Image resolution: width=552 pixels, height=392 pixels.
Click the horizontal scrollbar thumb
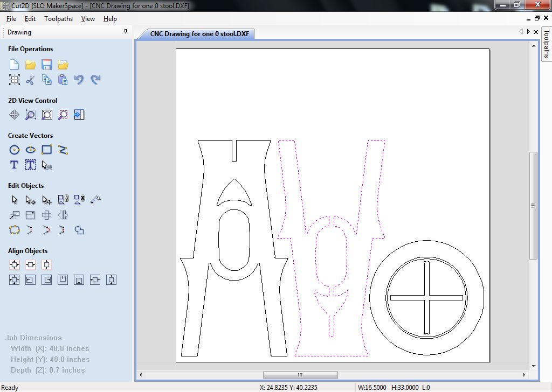(300, 375)
